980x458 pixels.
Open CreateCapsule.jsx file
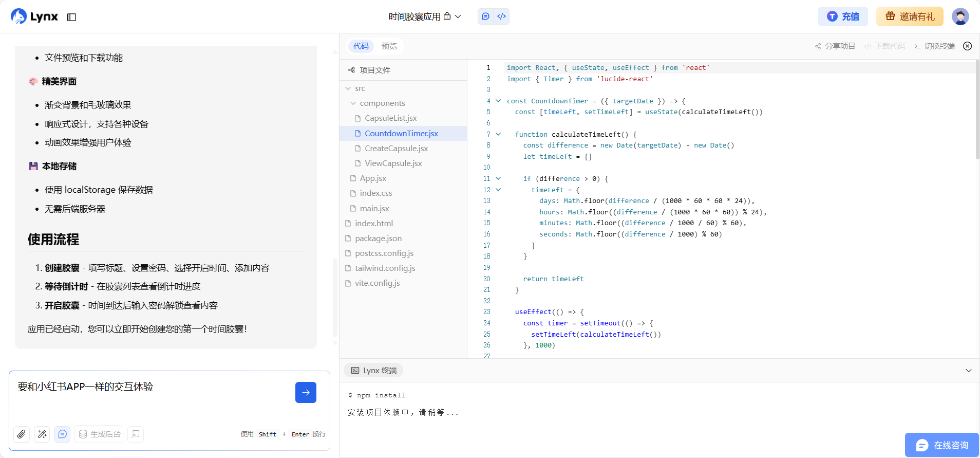[403, 148]
